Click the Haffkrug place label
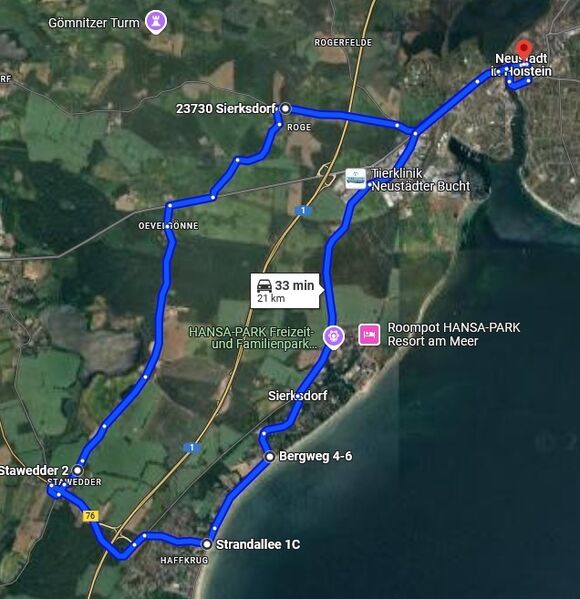The height and width of the screenshot is (599, 580). click(184, 560)
